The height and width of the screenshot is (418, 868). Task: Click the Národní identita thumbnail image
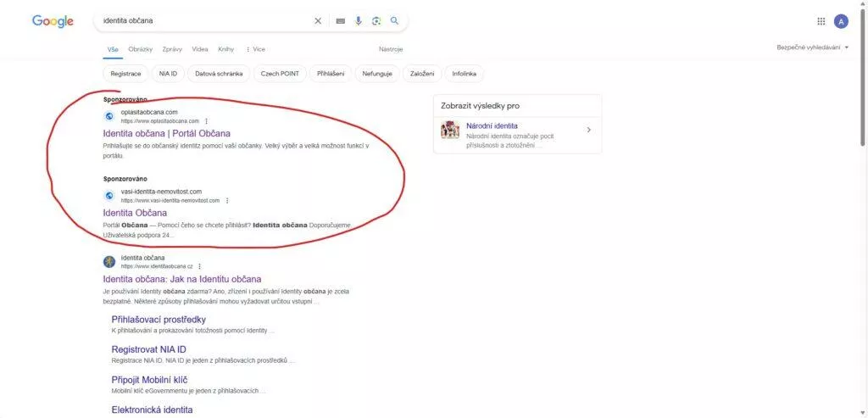[x=450, y=130]
